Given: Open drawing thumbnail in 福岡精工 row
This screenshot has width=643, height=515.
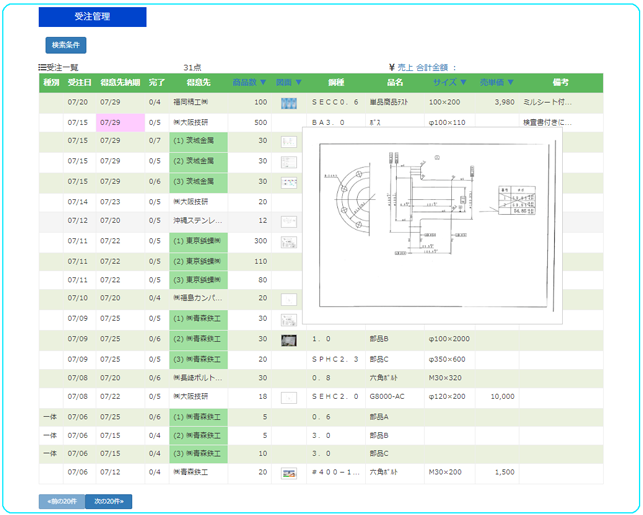Looking at the screenshot, I should [x=289, y=103].
